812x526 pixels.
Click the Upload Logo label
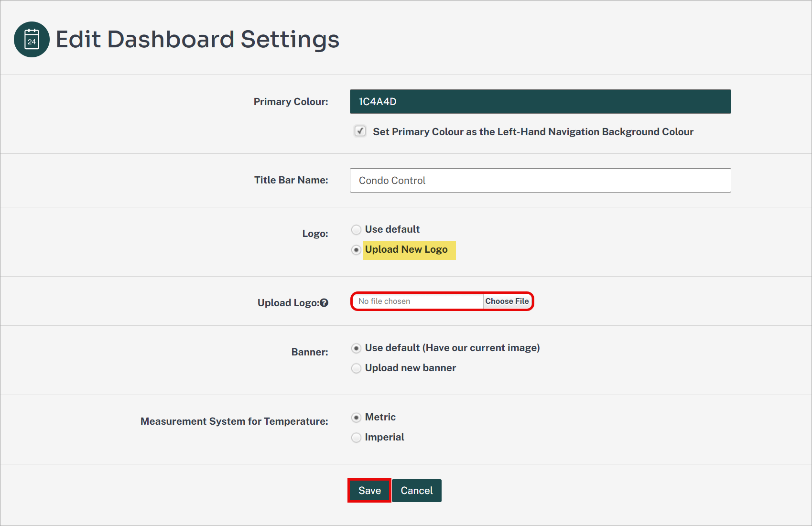[x=288, y=303]
